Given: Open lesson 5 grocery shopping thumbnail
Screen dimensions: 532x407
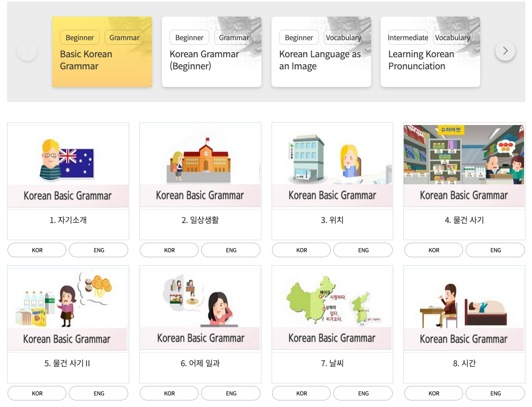Looking at the screenshot, I should coord(68,309).
